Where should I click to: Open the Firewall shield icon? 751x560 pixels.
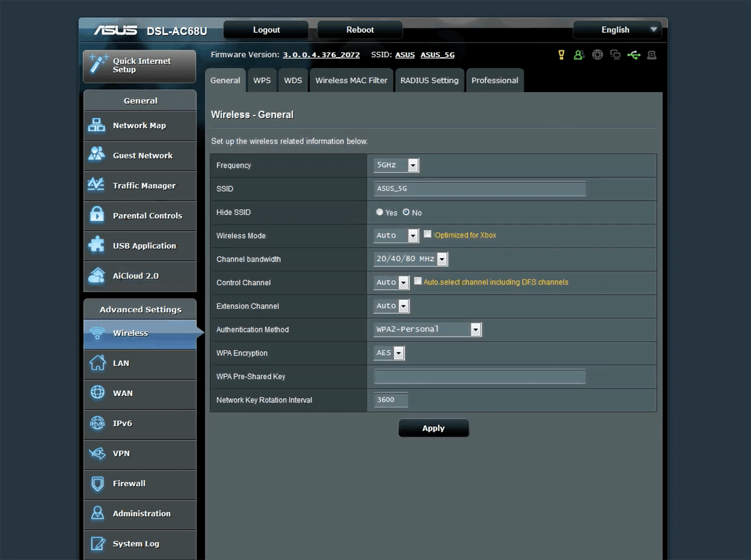click(98, 483)
